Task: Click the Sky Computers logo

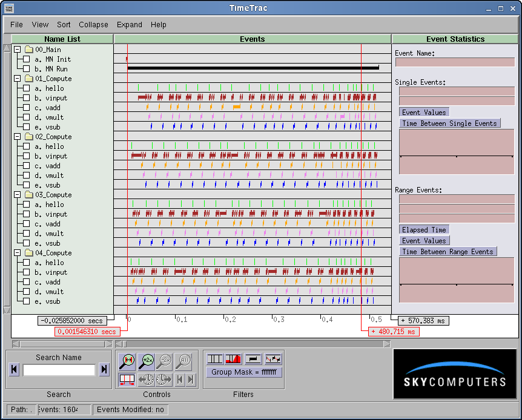Action: coord(455,374)
